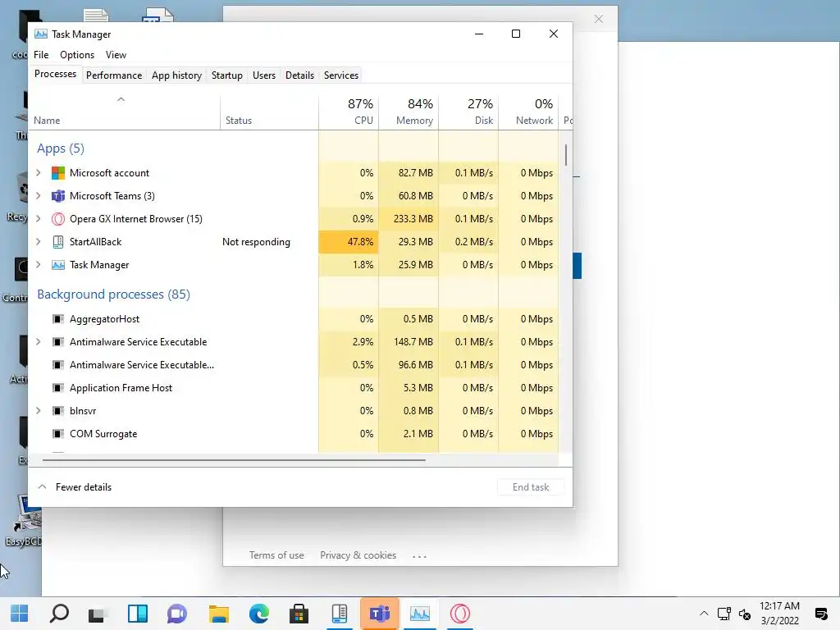The width and height of the screenshot is (840, 630).
Task: Click the Microsoft Teams process icon
Action: [58, 196]
